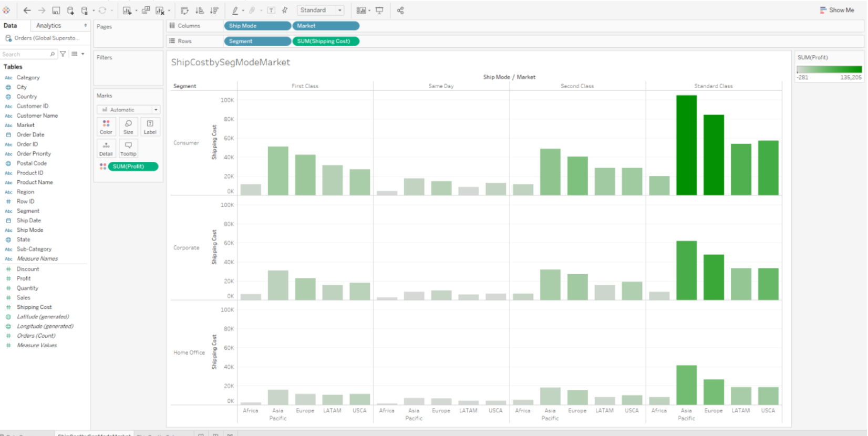Switch to the Analytics tab

point(48,26)
